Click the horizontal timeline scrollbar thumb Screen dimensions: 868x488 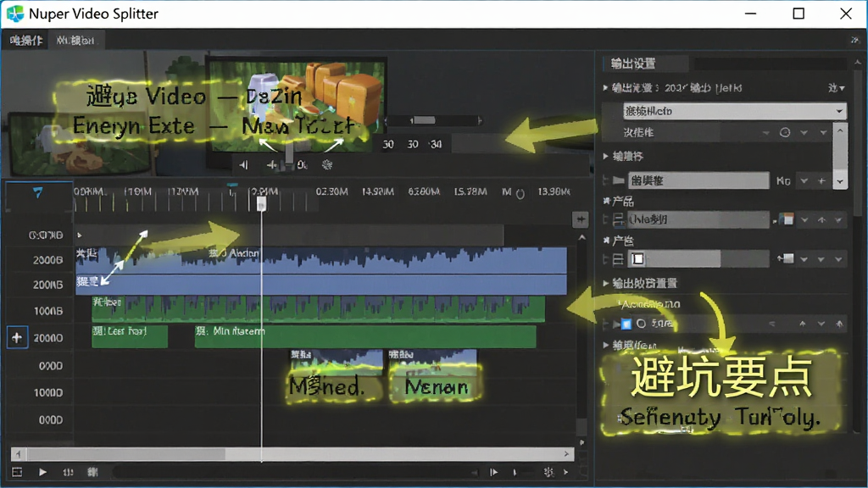pyautogui.click(x=126, y=454)
